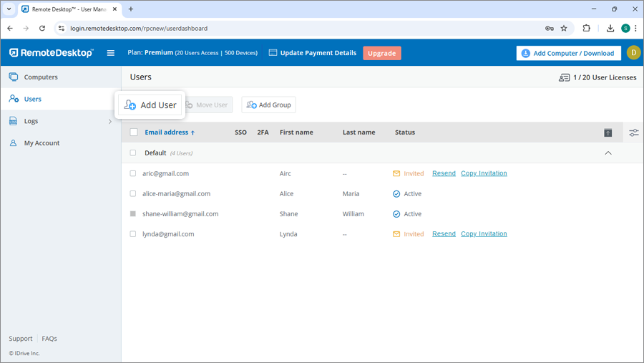The width and height of the screenshot is (644, 363).
Task: Click the browser forward arrow
Action: coord(26,29)
